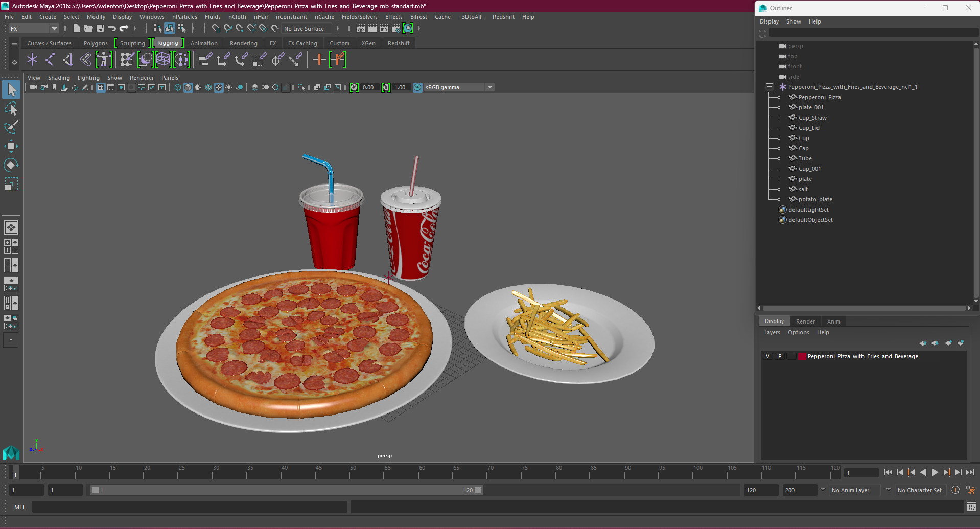Click play forwards button
The image size is (980, 529).
click(x=935, y=473)
